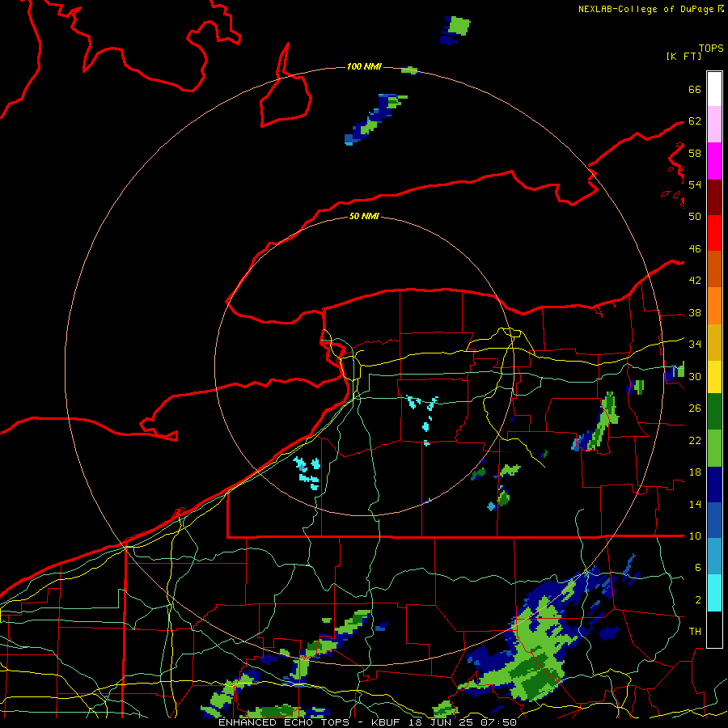
Task: Pick the medium blue swatch on the TOPS scale
Action: (x=714, y=520)
